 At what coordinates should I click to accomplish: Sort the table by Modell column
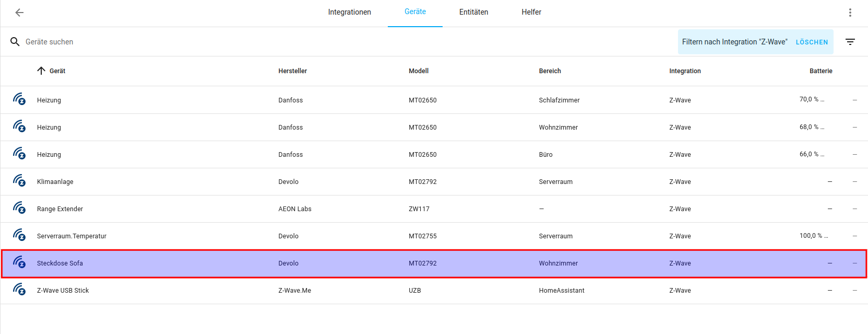click(418, 71)
